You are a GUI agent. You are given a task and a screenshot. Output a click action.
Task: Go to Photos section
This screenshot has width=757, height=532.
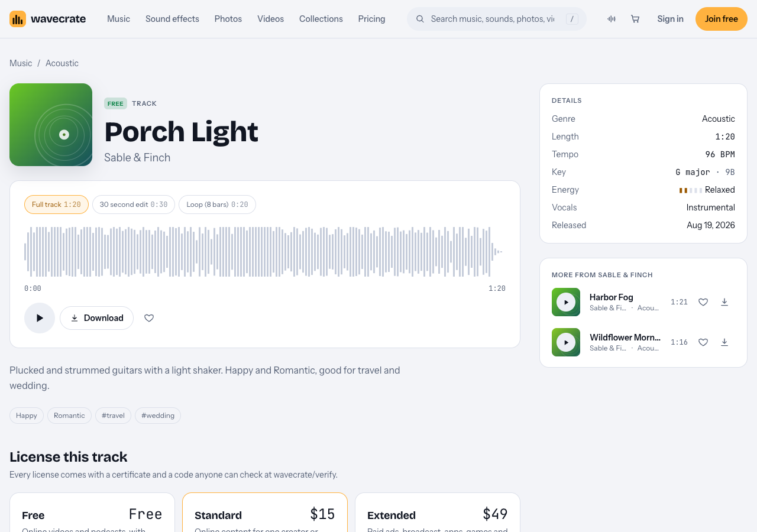(x=228, y=19)
